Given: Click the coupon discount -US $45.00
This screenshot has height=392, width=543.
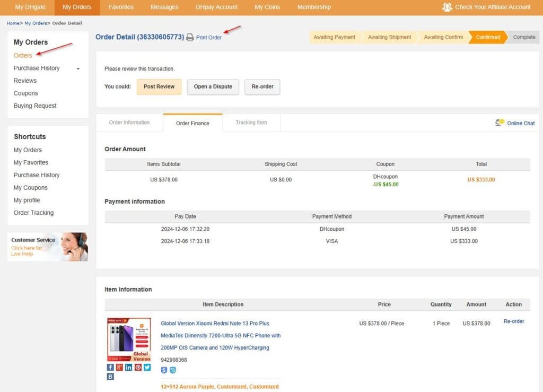Looking at the screenshot, I should [386, 185].
